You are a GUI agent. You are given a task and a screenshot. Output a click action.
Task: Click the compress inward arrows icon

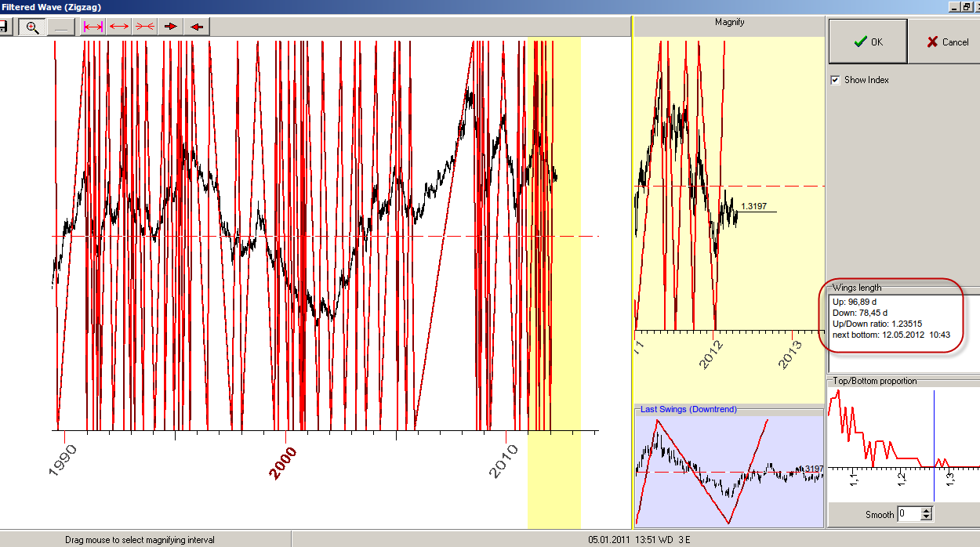point(144,27)
